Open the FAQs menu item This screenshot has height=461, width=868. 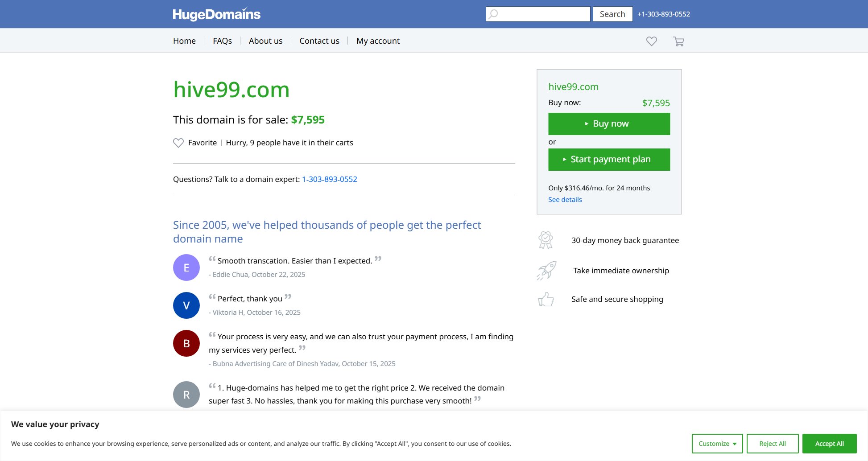point(222,41)
